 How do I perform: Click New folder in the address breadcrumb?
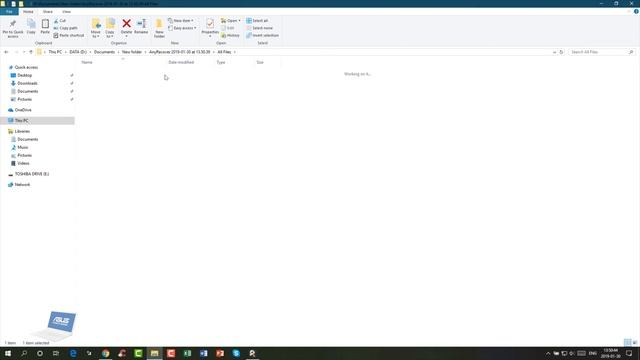point(131,52)
